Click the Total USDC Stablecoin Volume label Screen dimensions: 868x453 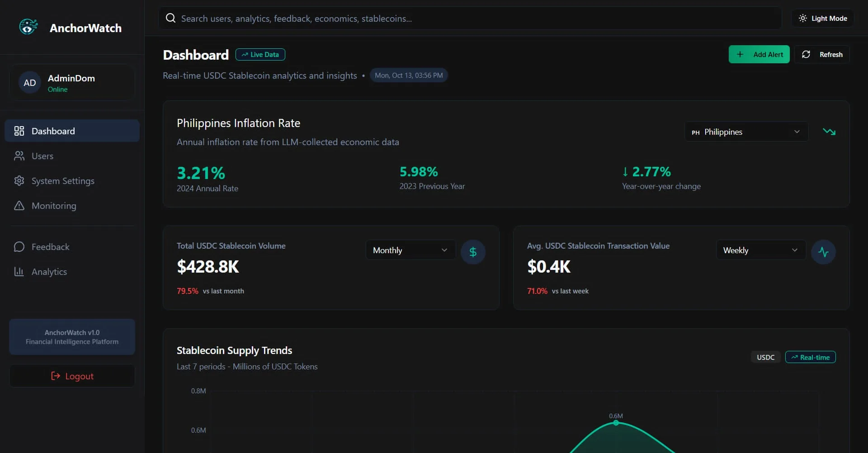point(231,246)
